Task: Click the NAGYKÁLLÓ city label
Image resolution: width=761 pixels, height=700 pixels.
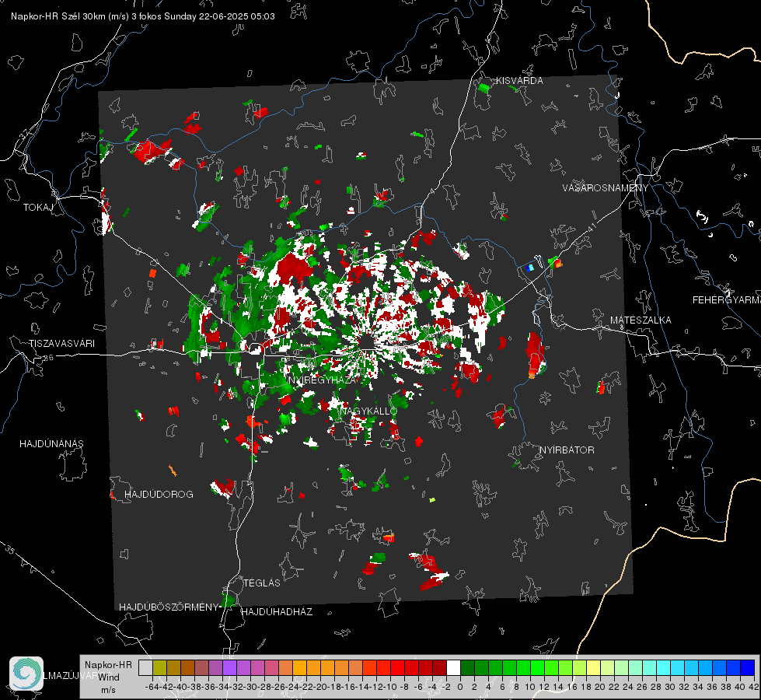Action: coord(368,411)
